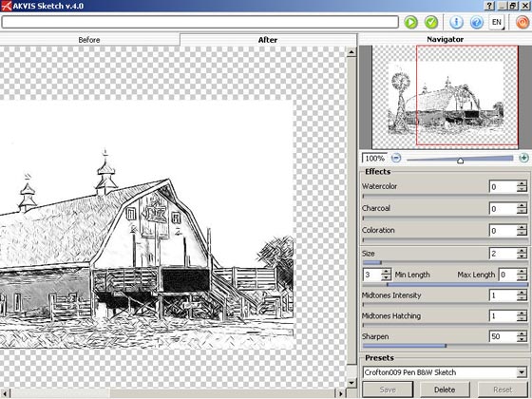Click the Max Length value field
Image resolution: width=532 pixels, height=399 pixels.
click(x=507, y=275)
